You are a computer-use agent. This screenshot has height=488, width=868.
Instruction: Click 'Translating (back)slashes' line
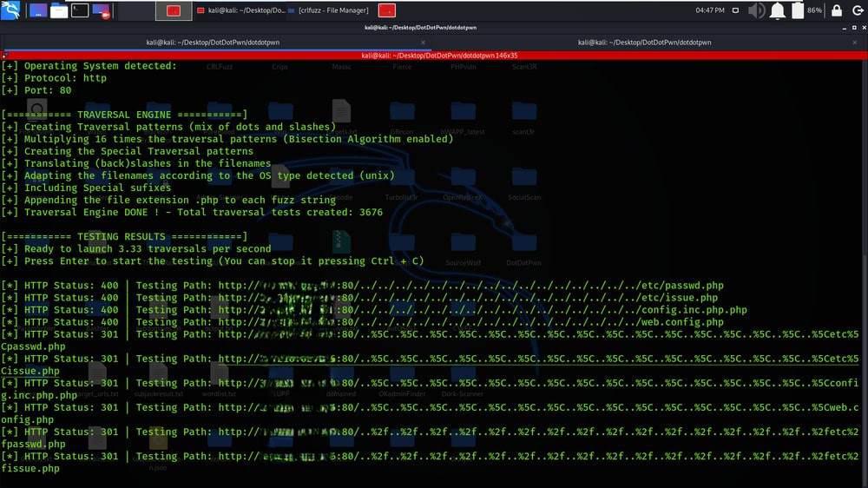[135, 163]
